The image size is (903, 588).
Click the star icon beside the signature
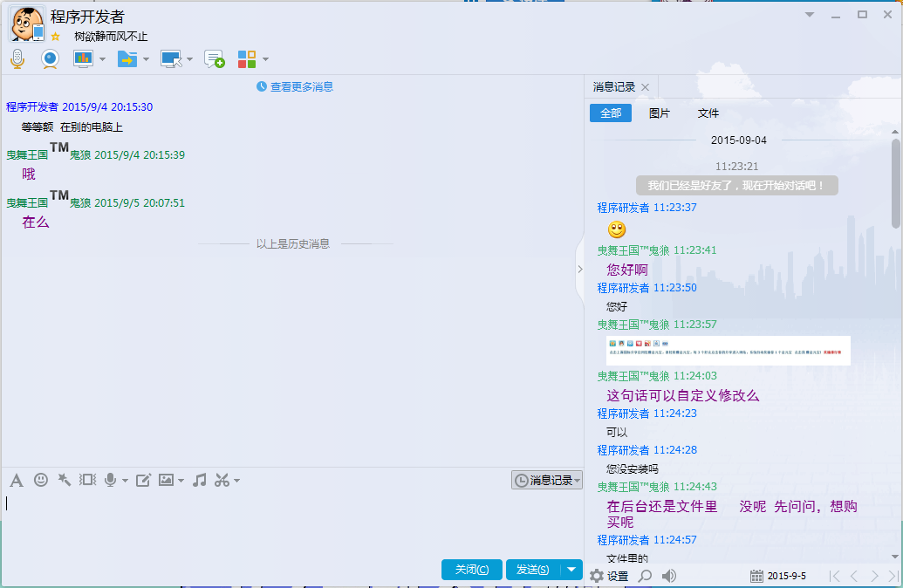coord(55,37)
